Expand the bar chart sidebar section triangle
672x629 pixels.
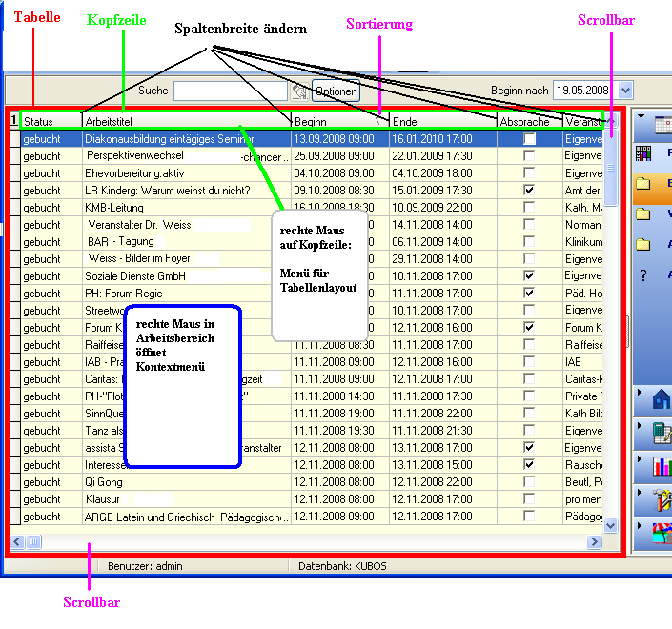pos(640,459)
